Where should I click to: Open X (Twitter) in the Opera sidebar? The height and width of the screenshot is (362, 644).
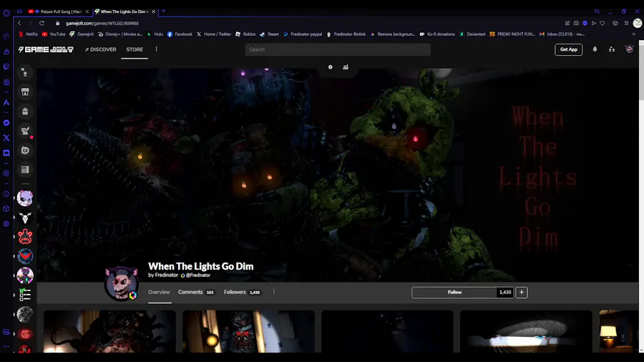[x=6, y=138]
